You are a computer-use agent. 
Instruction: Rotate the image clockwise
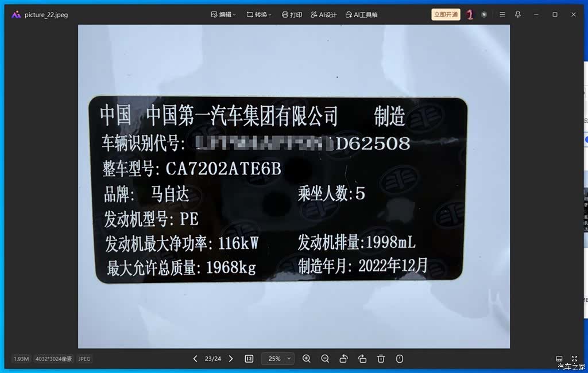pos(362,359)
